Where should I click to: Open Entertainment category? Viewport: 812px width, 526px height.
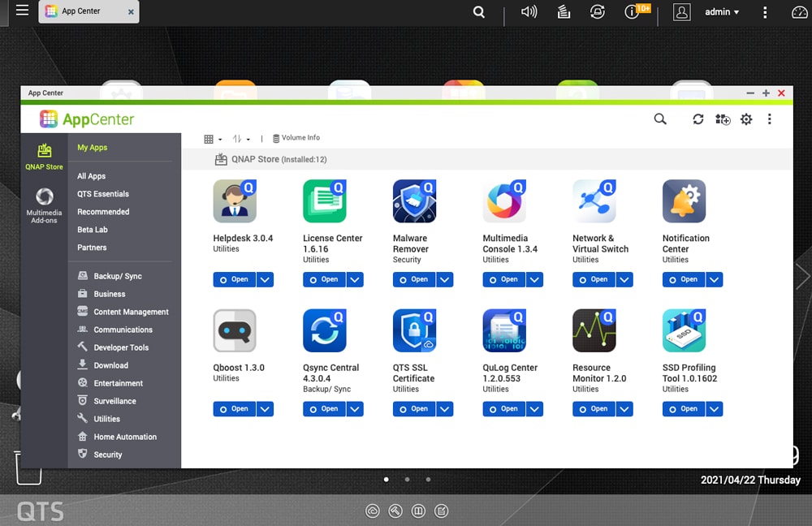coord(110,383)
